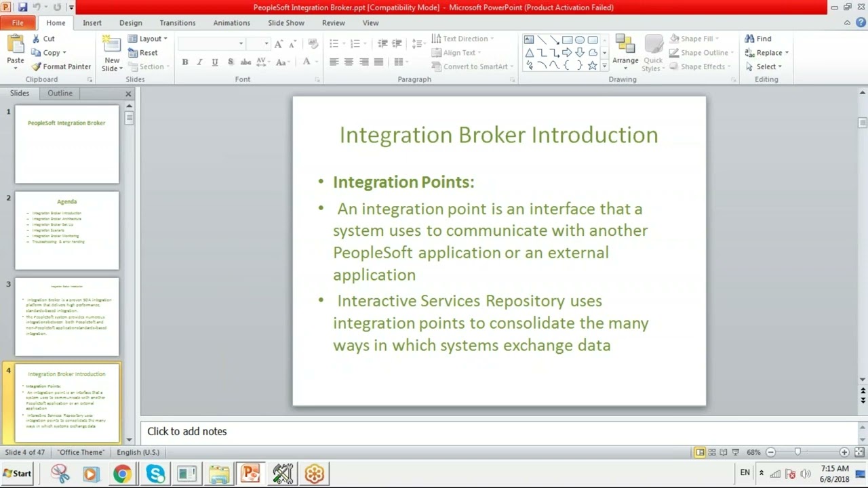Viewport: 868px width, 488px height.
Task: Start Slide Show from status bar
Action: click(735, 452)
